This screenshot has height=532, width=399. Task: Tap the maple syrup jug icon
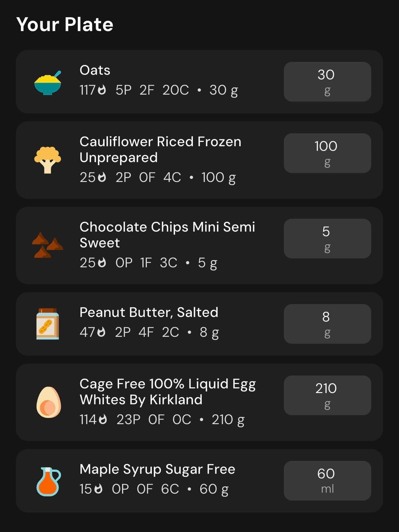tap(48, 481)
